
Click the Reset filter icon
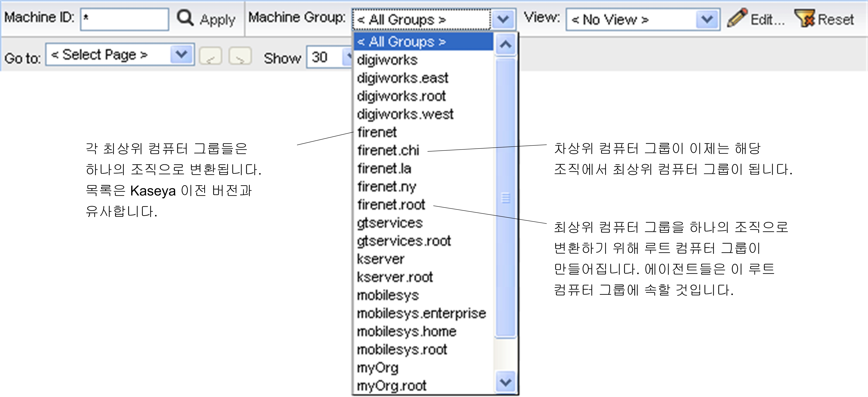[x=805, y=18]
